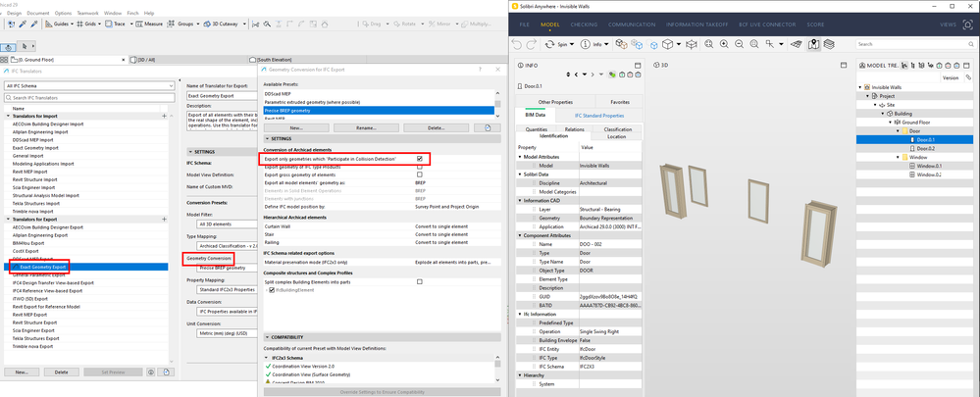This screenshot has height=397, width=980.
Task: Collapse the Translators for Import section
Action: click(8, 116)
